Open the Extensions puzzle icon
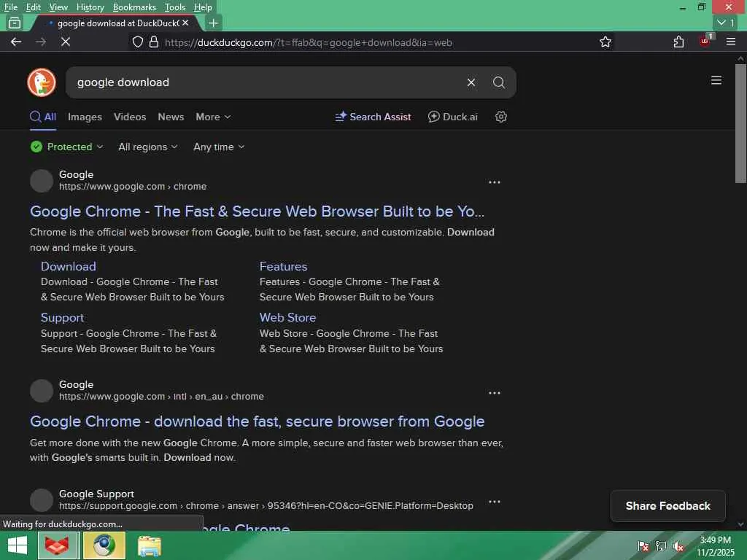 point(678,42)
